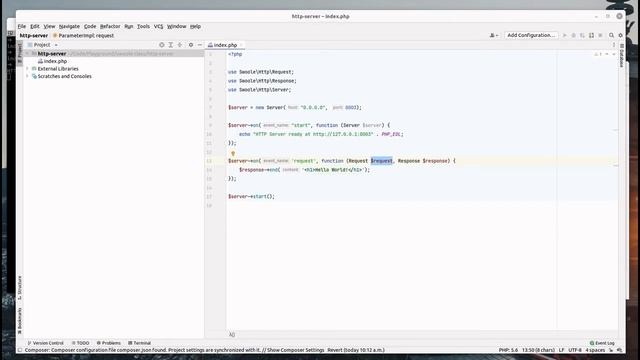Open the File menu
This screenshot has width=640, height=360.
pyautogui.click(x=22, y=26)
